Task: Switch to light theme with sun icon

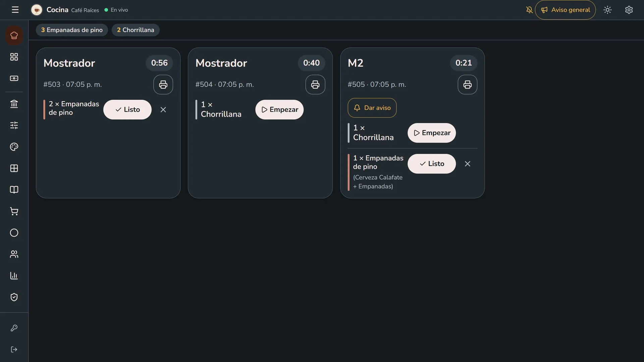Action: coord(607,10)
